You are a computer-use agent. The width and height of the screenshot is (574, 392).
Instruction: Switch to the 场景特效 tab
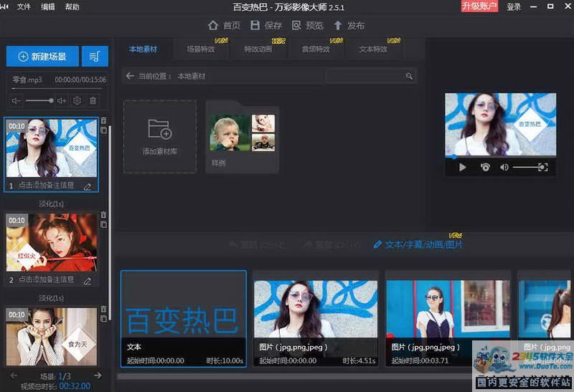pyautogui.click(x=201, y=49)
